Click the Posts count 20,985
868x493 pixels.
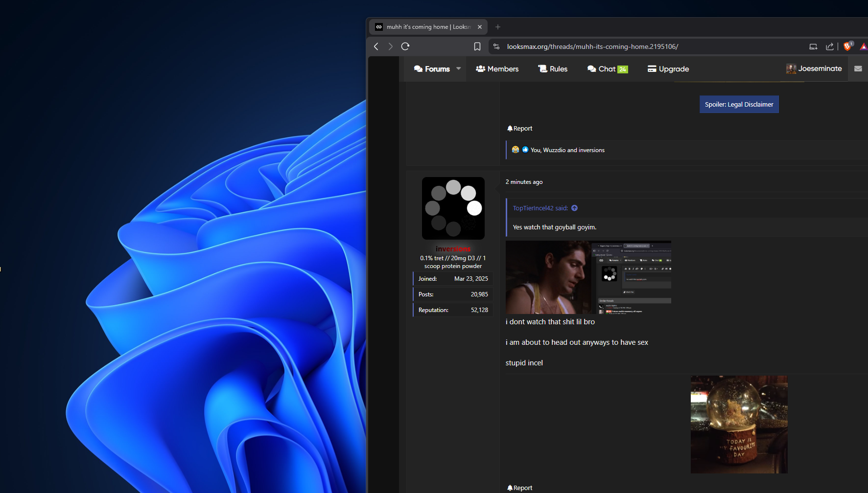tap(479, 294)
